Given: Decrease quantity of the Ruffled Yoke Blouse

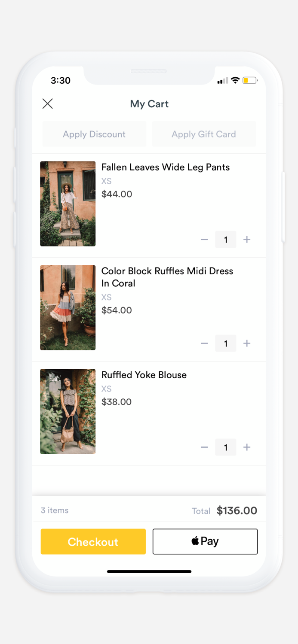Looking at the screenshot, I should click(x=204, y=447).
